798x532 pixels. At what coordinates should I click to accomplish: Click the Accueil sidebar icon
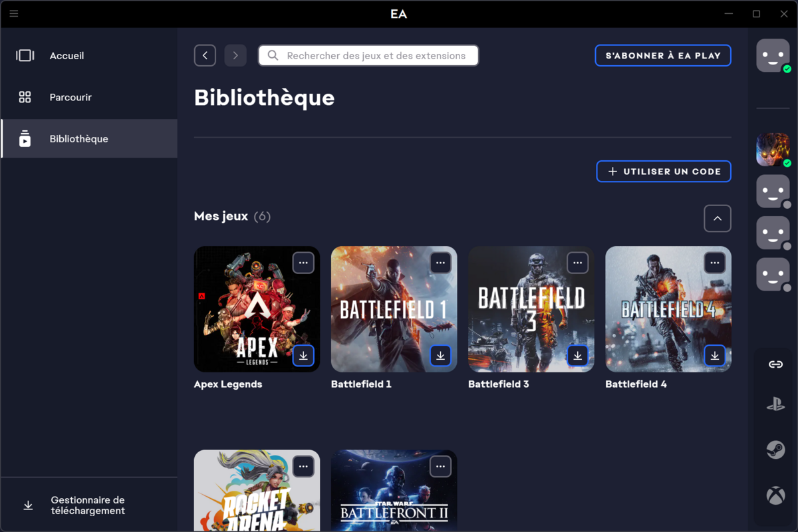pos(25,56)
